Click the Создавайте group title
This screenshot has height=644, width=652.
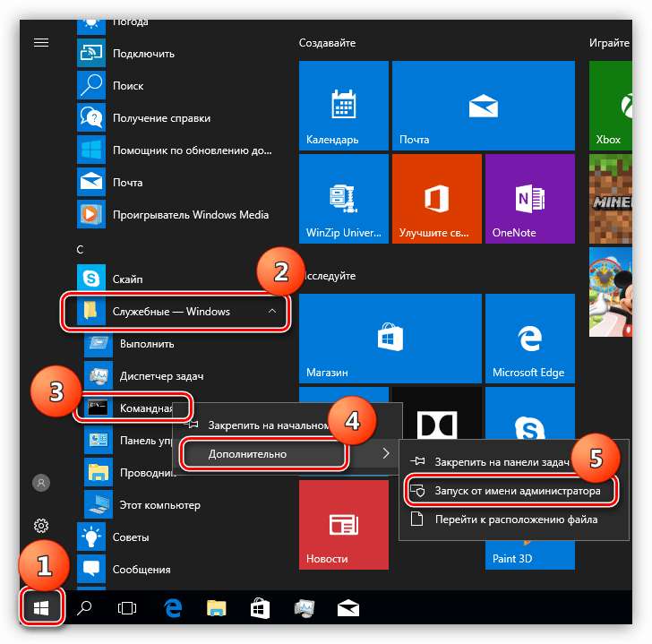[x=327, y=43]
